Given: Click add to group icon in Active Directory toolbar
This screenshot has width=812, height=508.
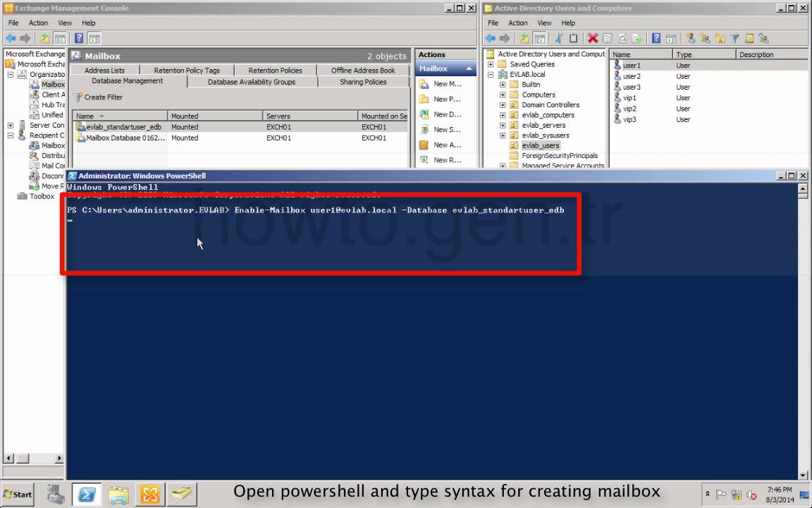Looking at the screenshot, I should (763, 38).
